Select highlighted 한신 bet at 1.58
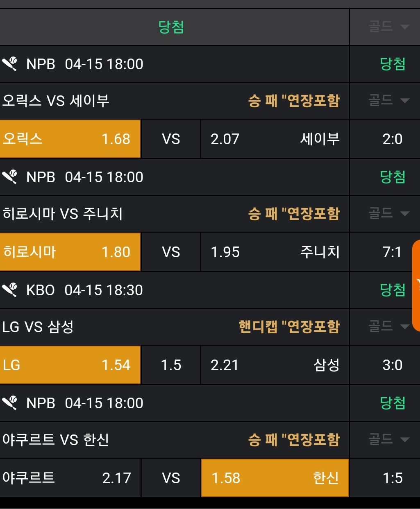The image size is (420, 509). coord(275,478)
